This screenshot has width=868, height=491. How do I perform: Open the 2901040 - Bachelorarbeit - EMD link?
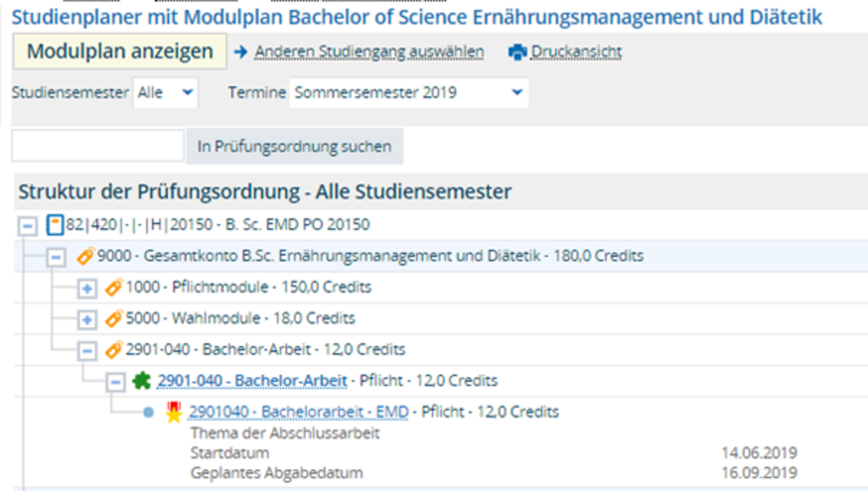298,412
